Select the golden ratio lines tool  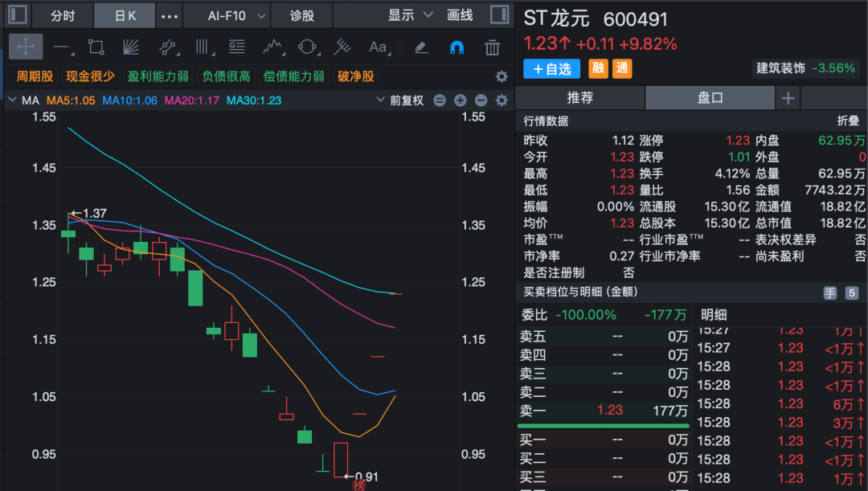coord(237,47)
